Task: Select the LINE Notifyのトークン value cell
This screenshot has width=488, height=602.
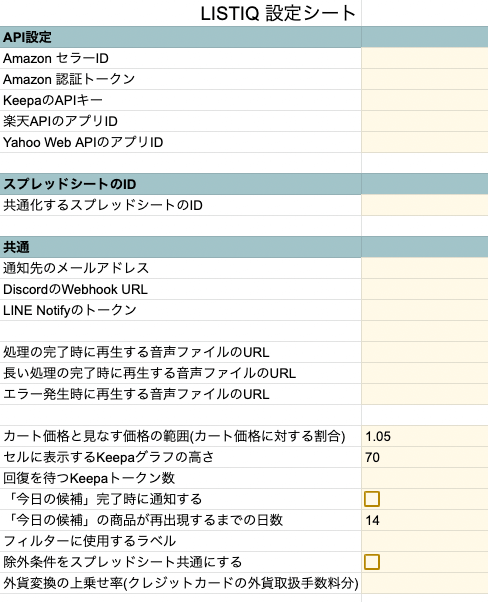Action: click(x=425, y=310)
